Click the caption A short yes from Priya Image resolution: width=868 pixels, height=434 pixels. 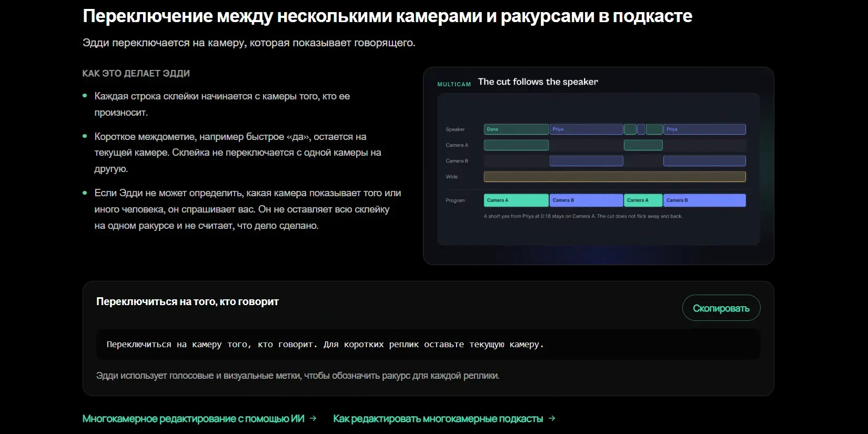click(583, 216)
